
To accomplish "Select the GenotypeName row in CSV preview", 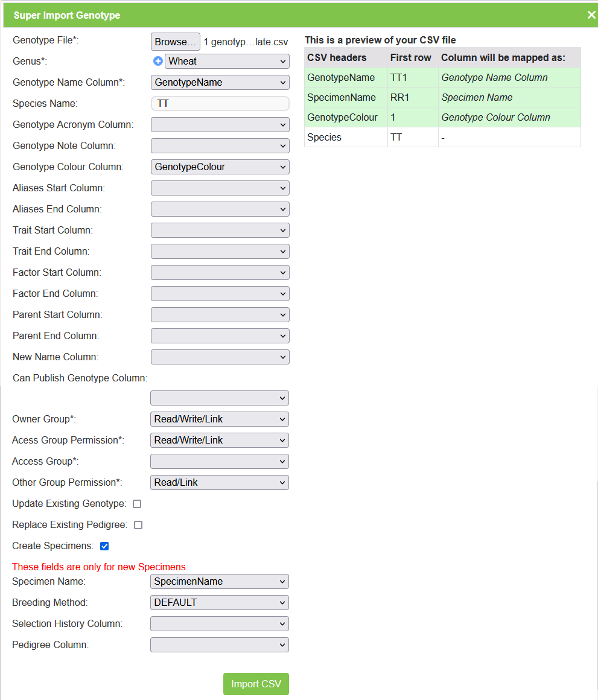I will click(340, 77).
